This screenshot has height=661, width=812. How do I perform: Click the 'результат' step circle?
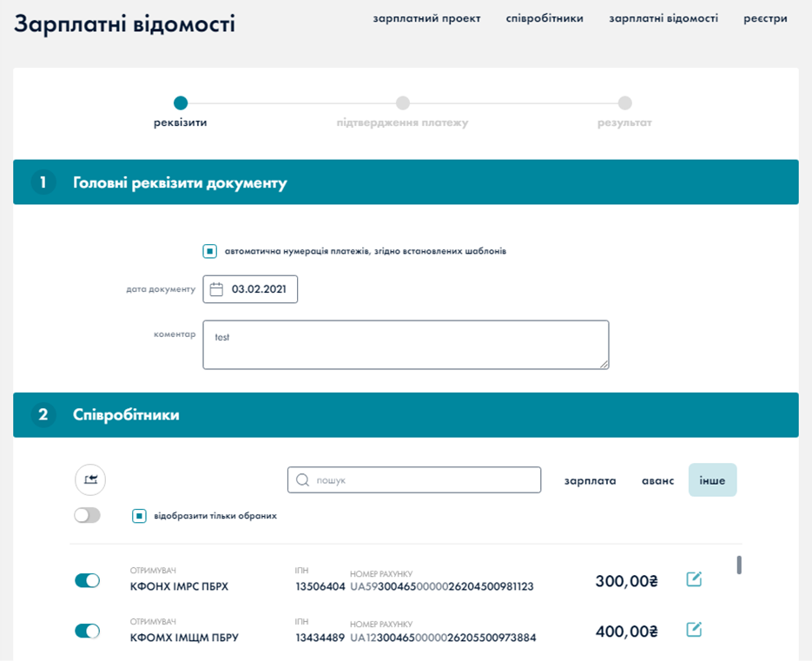624,103
